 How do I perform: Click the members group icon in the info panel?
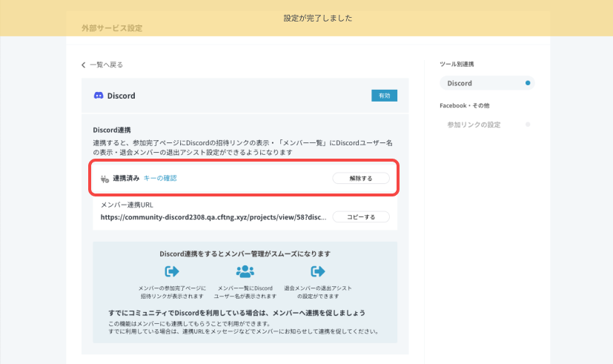tap(245, 271)
